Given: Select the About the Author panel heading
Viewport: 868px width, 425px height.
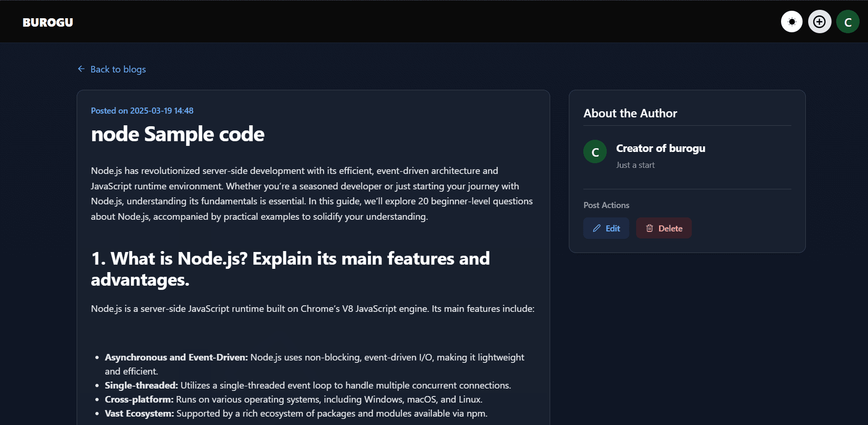Looking at the screenshot, I should pyautogui.click(x=630, y=113).
